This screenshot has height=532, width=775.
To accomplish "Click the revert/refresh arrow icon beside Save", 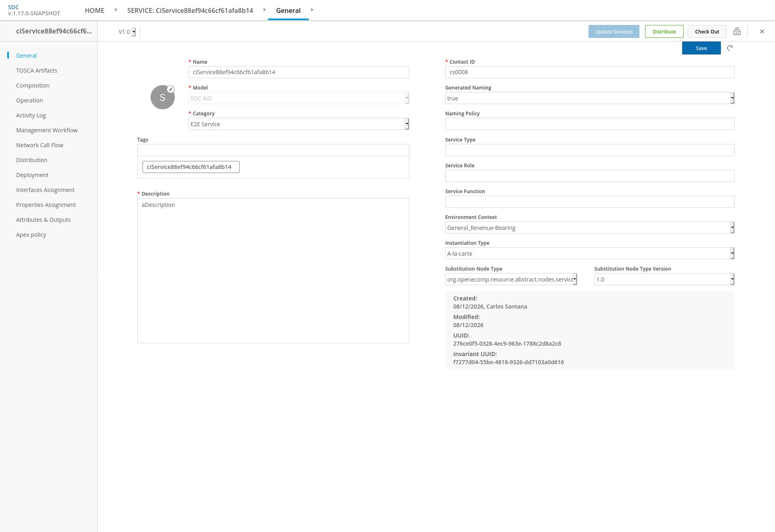I will [x=730, y=48].
